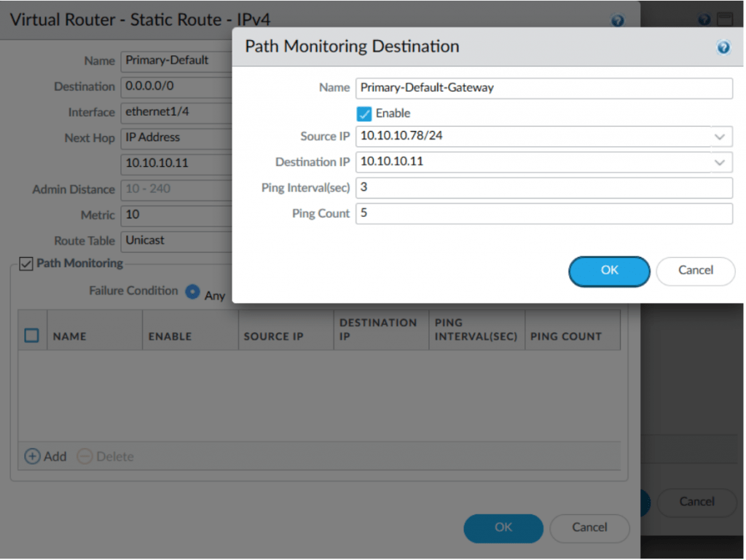Click the ENABLE column header
746x560 pixels.
pos(190,330)
